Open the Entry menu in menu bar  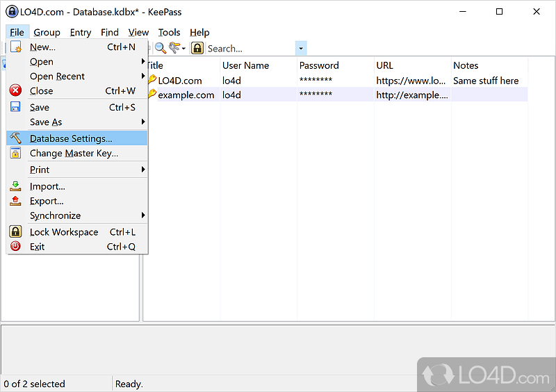click(x=81, y=32)
